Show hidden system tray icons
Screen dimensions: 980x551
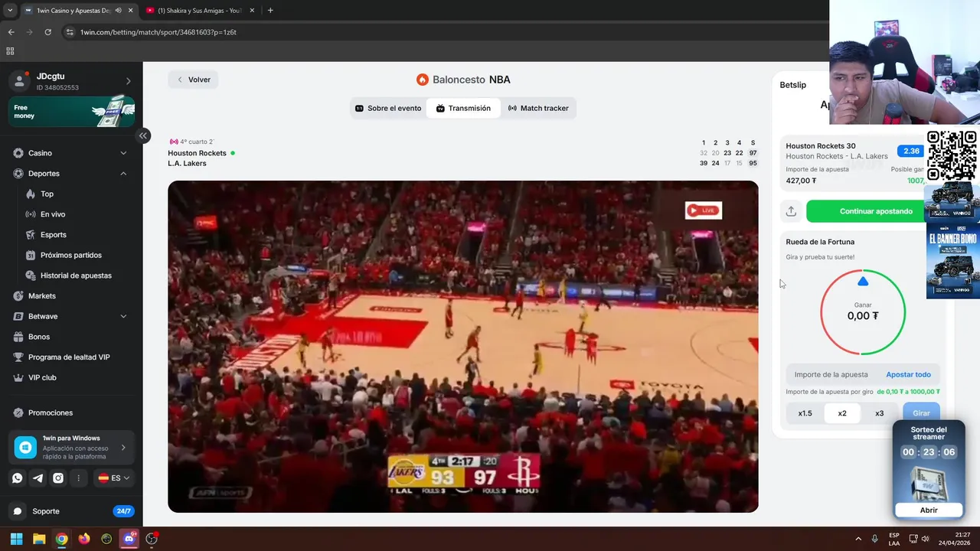pyautogui.click(x=858, y=539)
